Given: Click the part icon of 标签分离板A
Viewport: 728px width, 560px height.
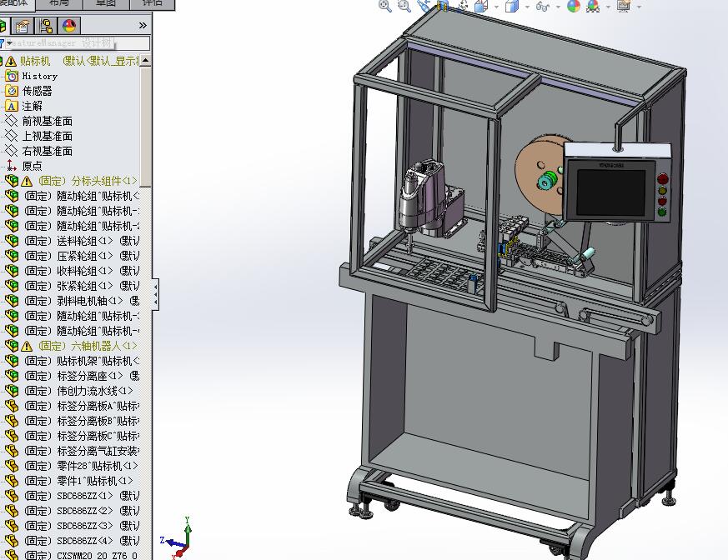Looking at the screenshot, I should point(11,406).
